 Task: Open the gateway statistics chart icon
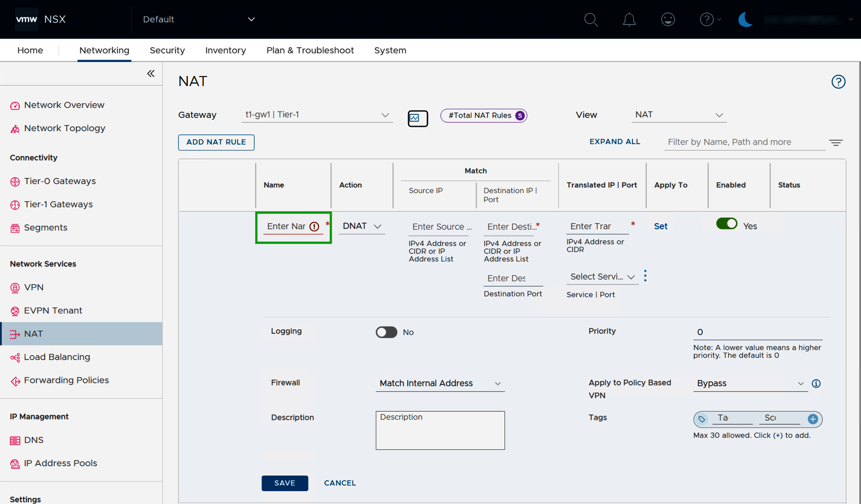click(417, 118)
